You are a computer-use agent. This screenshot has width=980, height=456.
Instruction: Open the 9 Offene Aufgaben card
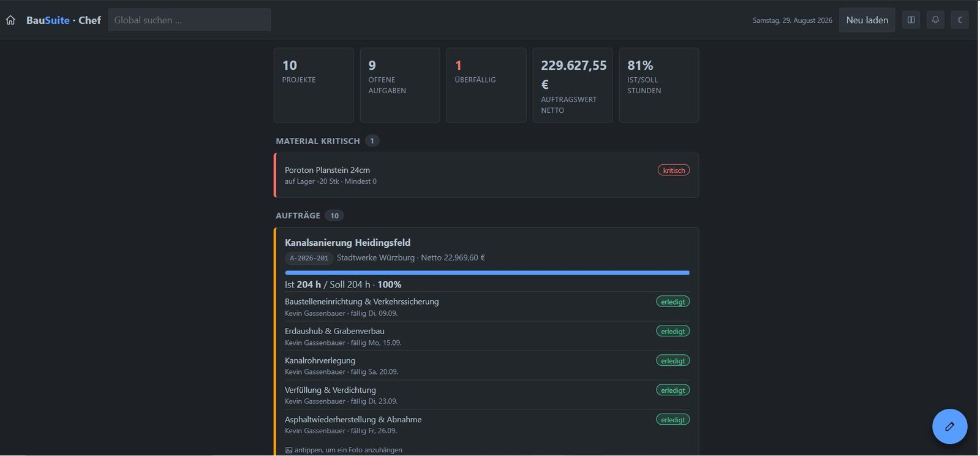[x=400, y=85]
